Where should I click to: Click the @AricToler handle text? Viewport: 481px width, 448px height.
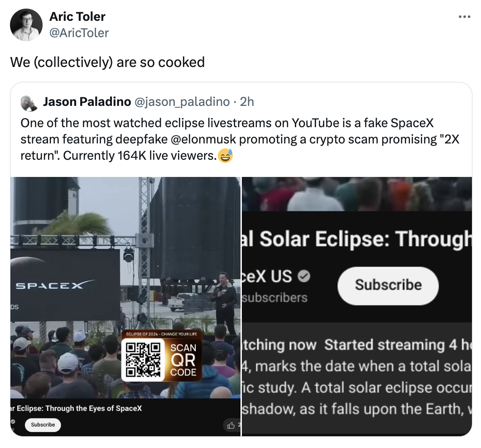79,33
